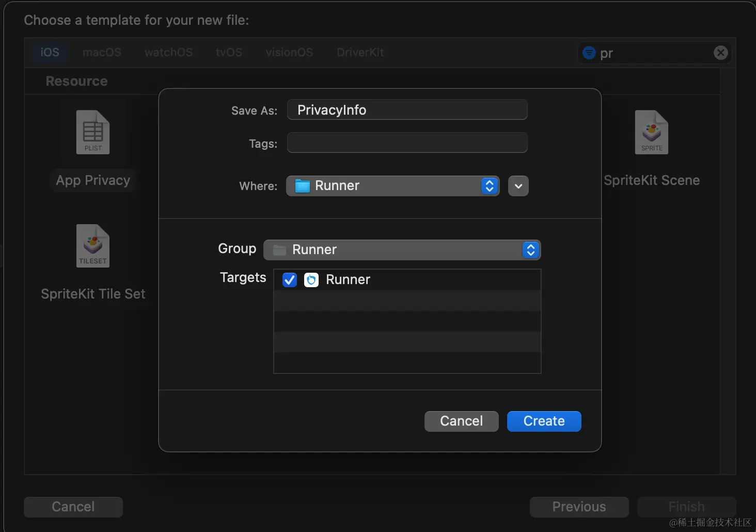Select the App Privacy PLIST template icon
Screen dimensions: 756x532
93,132
